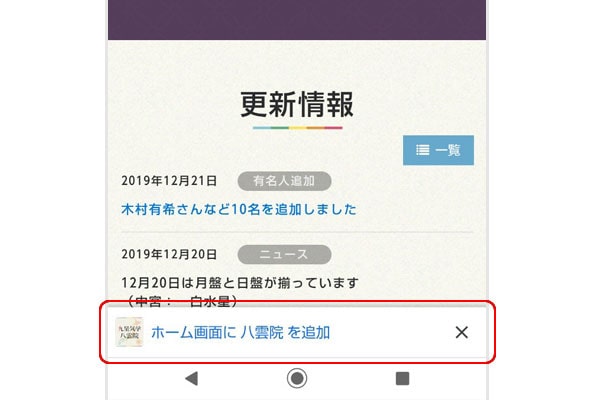The height and width of the screenshot is (400, 600).
Task: Tap the Android recent apps square button
Action: 402,378
